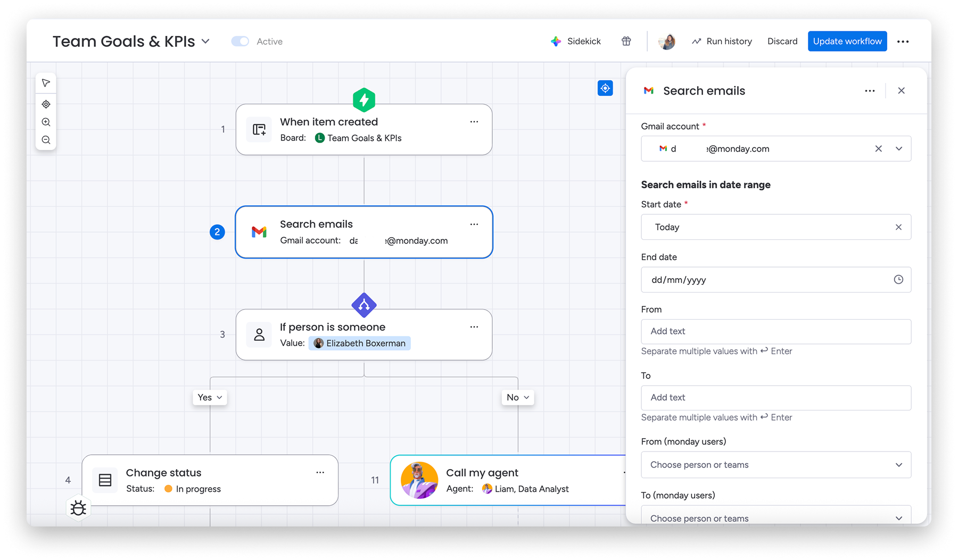Open Change status node options menu
The image size is (958, 560).
click(320, 473)
